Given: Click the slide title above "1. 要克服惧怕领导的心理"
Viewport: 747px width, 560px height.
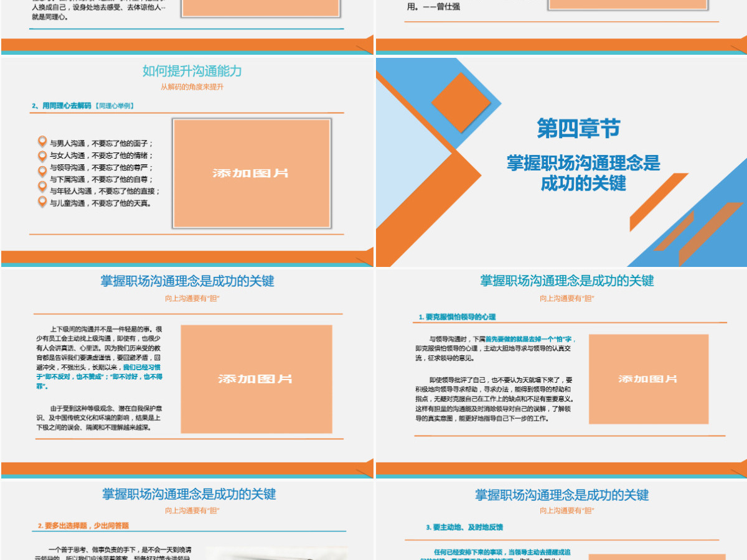Looking at the screenshot, I should point(567,281).
